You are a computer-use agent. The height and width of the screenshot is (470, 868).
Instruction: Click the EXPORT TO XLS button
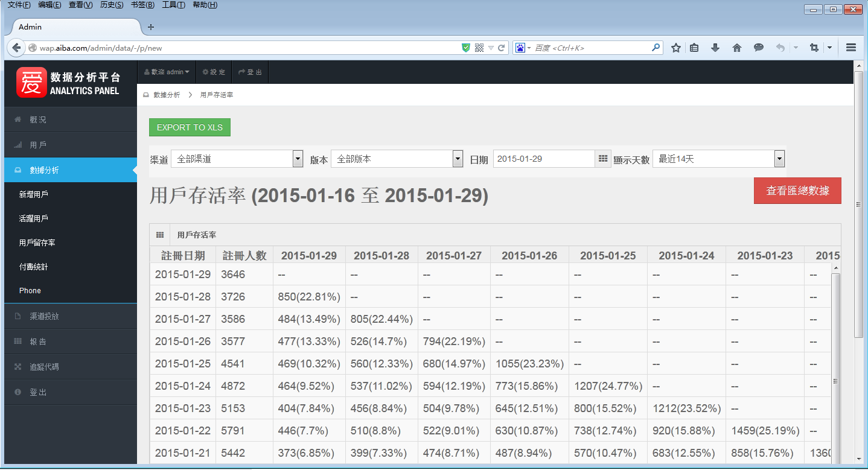pos(190,127)
